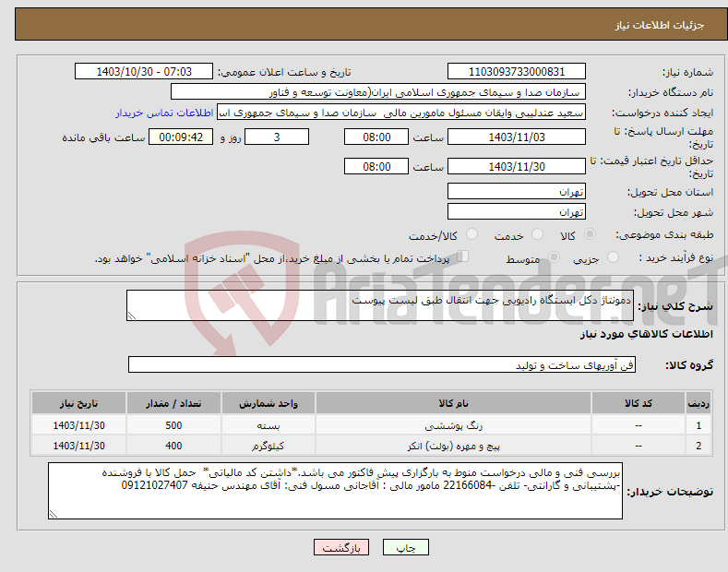728x572 pixels.
Task: Click the گروه کالا field فن آوریهای ساخت و تولید
Action: point(382,365)
